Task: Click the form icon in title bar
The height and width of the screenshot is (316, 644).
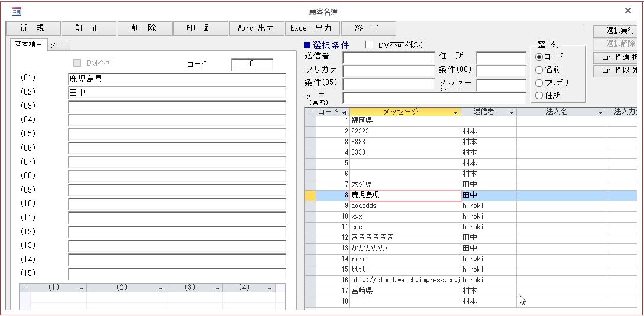Action: pyautogui.click(x=17, y=11)
